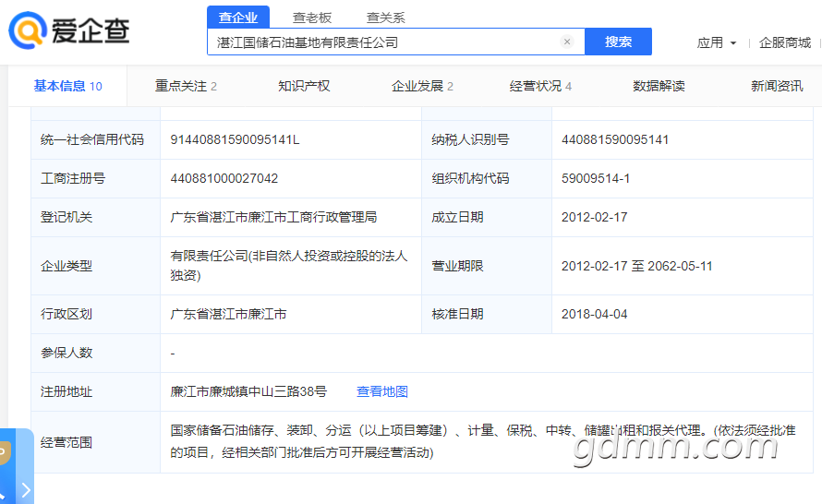
Task: Open the 经营状况 section tab
Action: [x=540, y=86]
